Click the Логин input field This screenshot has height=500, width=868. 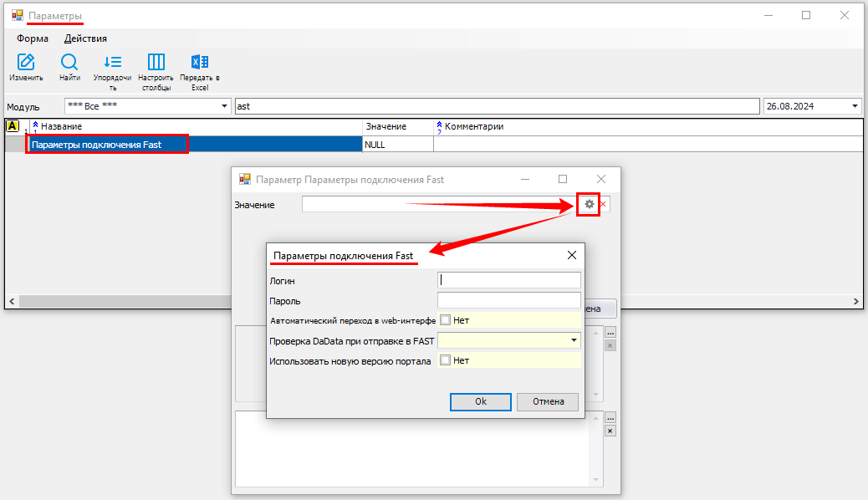click(508, 280)
